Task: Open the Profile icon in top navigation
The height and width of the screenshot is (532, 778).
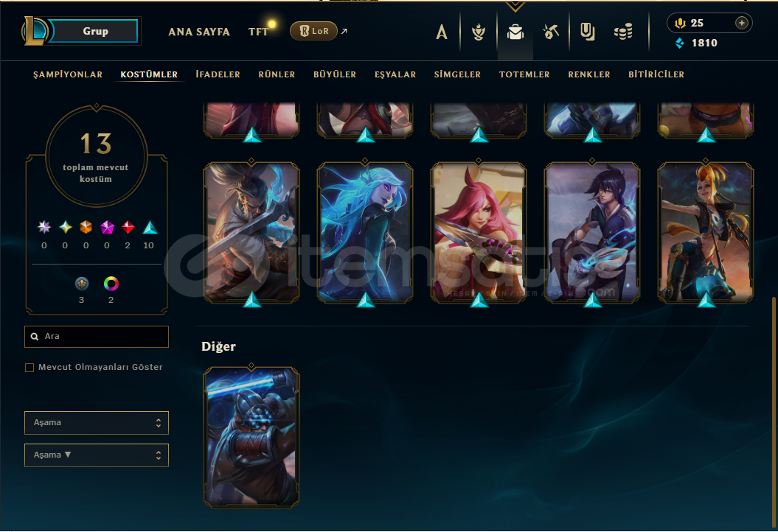Action: 441,32
